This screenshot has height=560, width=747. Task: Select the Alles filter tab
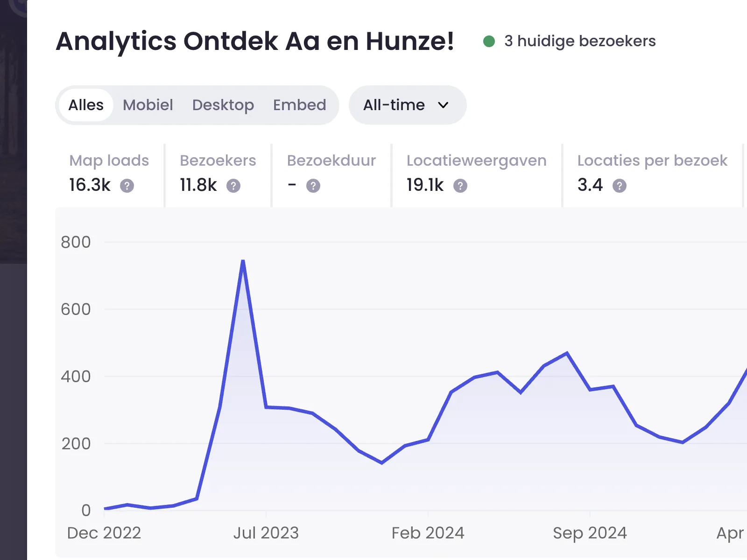[x=86, y=105]
